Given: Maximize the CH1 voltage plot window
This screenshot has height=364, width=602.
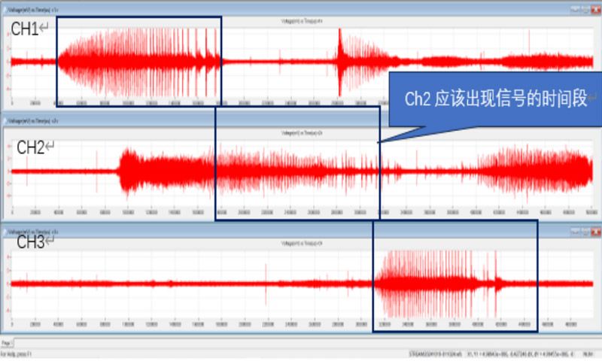Looking at the screenshot, I should point(585,9).
